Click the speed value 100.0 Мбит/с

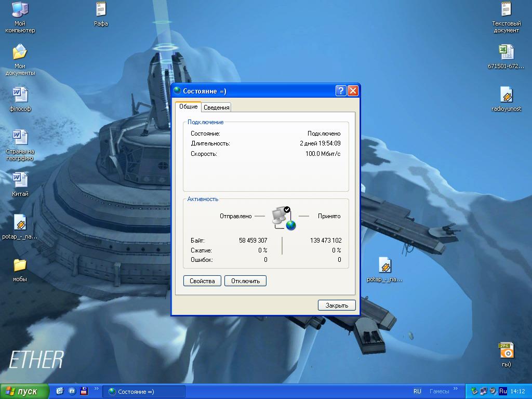point(323,154)
